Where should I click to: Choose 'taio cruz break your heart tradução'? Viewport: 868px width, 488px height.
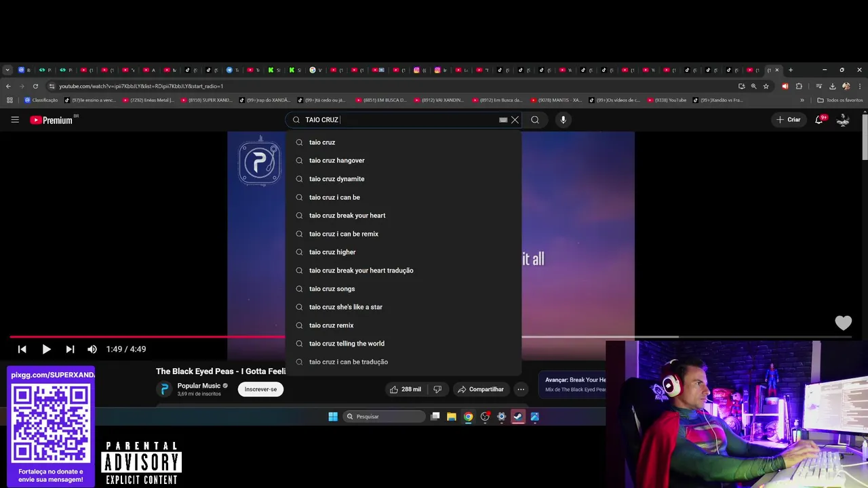click(403, 270)
